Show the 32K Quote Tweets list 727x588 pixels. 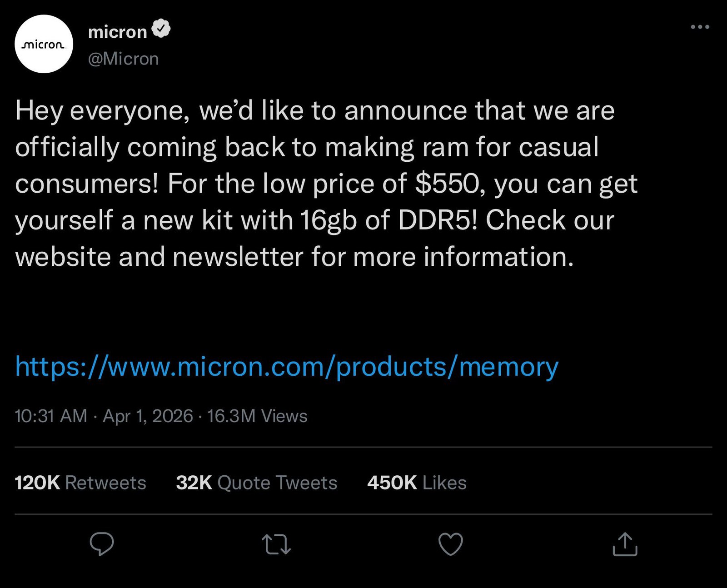257,483
